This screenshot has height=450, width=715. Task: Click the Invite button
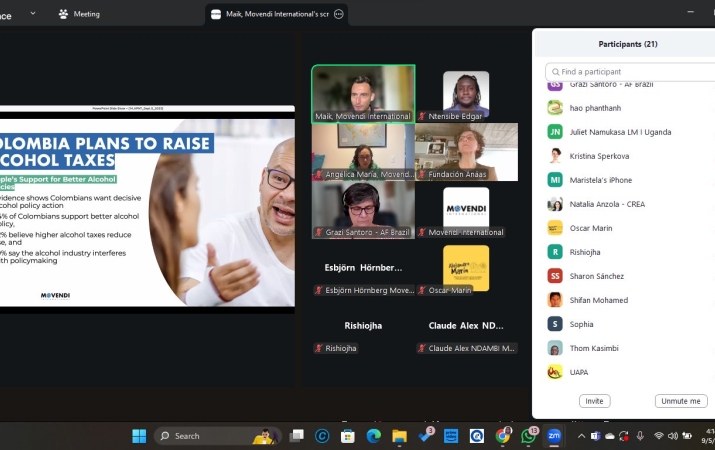coord(594,401)
